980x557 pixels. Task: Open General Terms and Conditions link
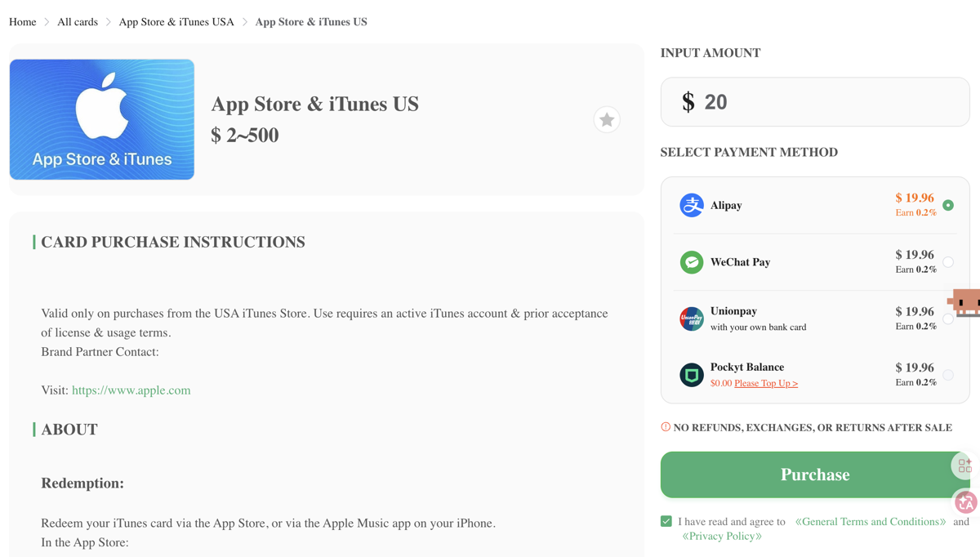[x=871, y=521]
